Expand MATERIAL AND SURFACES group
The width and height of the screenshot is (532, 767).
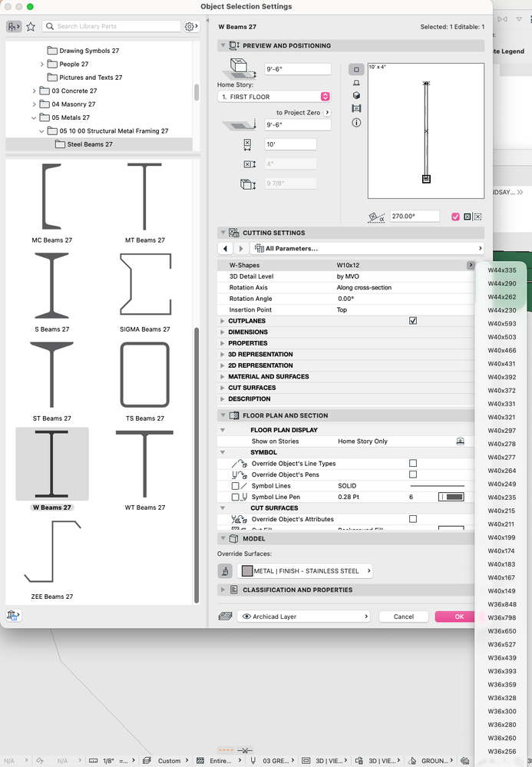point(223,377)
